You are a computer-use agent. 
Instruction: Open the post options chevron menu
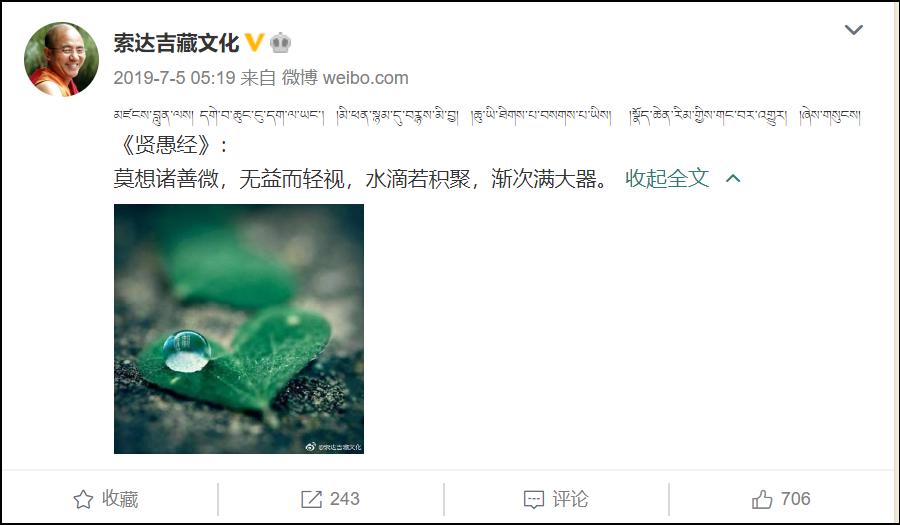pos(854,29)
